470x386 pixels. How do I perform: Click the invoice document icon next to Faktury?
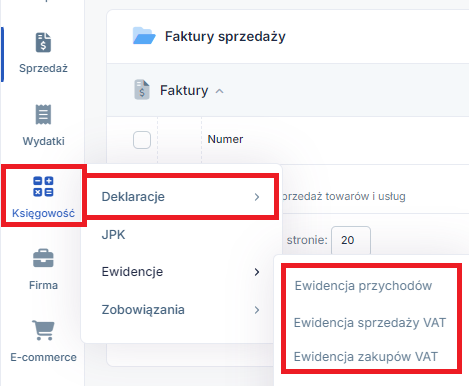click(142, 89)
